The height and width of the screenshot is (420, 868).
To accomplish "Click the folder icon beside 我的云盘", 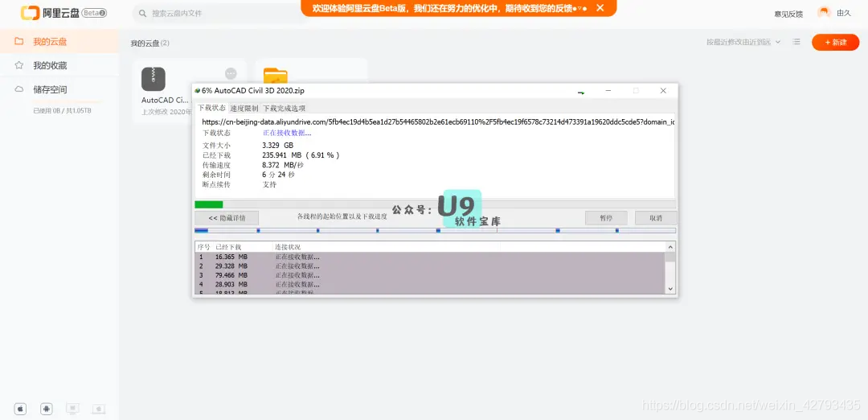I will click(x=18, y=41).
